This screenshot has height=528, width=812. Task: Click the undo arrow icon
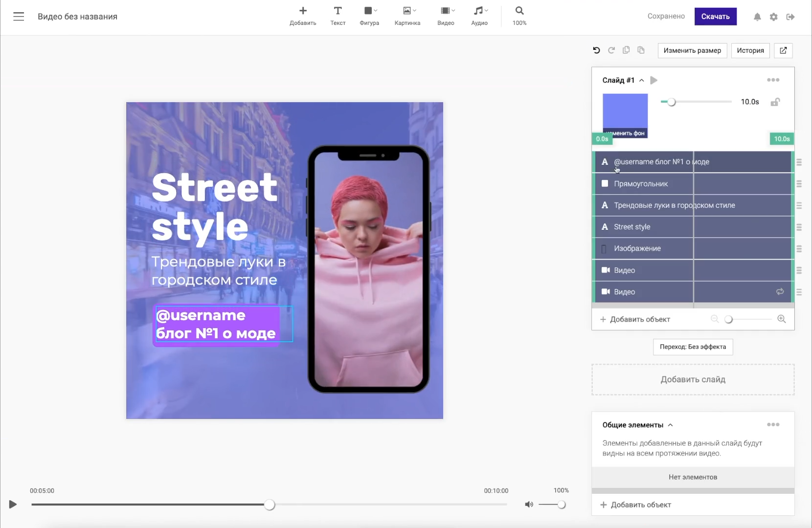pos(596,50)
